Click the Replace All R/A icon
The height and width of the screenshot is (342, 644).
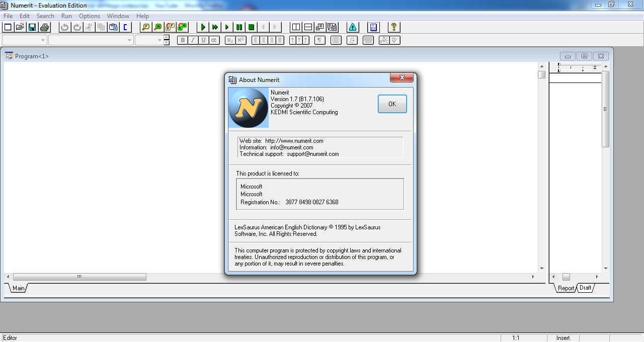coord(182,27)
